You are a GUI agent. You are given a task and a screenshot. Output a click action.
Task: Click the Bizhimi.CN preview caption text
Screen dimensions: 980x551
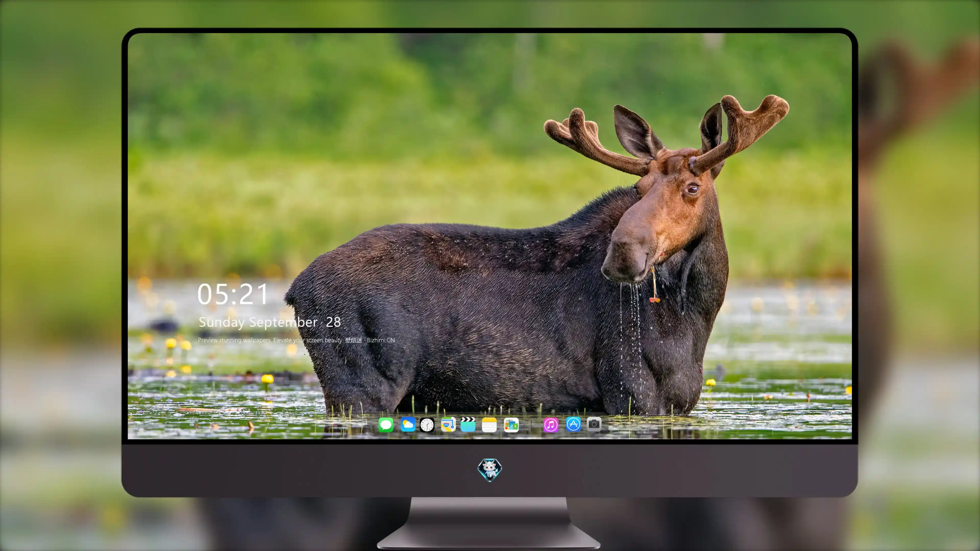pos(296,340)
